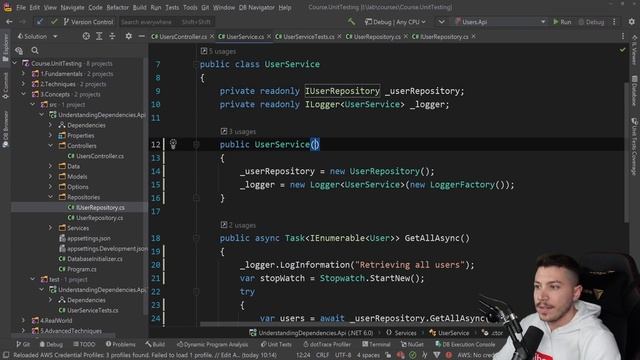
Task: Click the Debug button in top toolbar
Action: (591, 22)
